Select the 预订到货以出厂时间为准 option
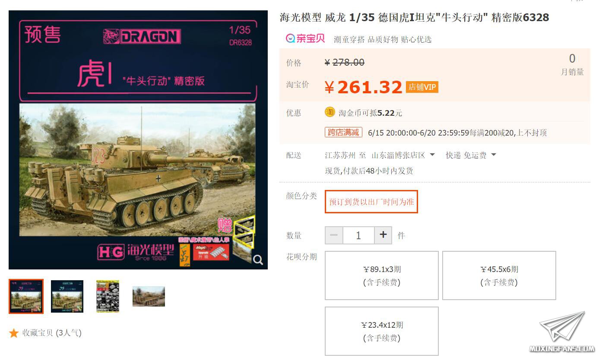The width and height of the screenshot is (599, 364). pos(371,202)
